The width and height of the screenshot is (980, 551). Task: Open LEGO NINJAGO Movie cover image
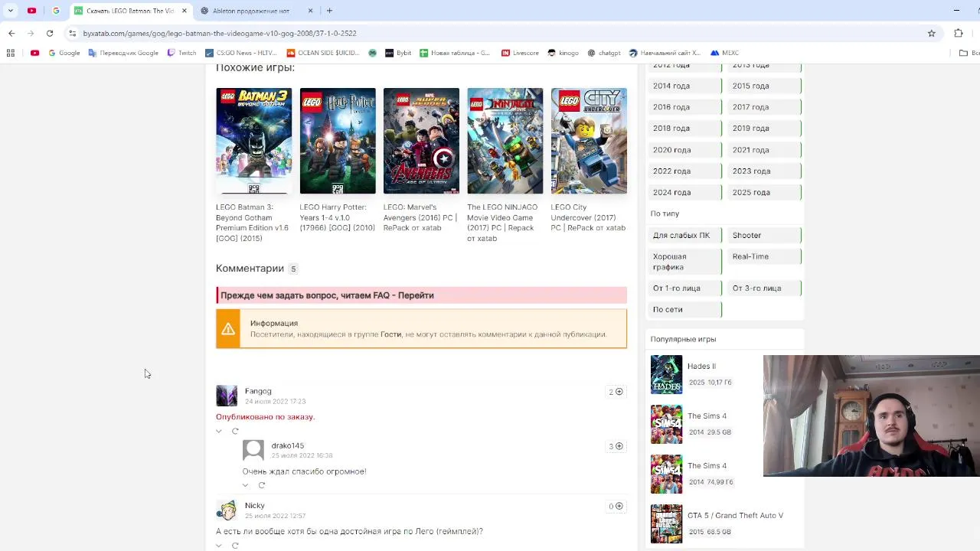(x=505, y=141)
